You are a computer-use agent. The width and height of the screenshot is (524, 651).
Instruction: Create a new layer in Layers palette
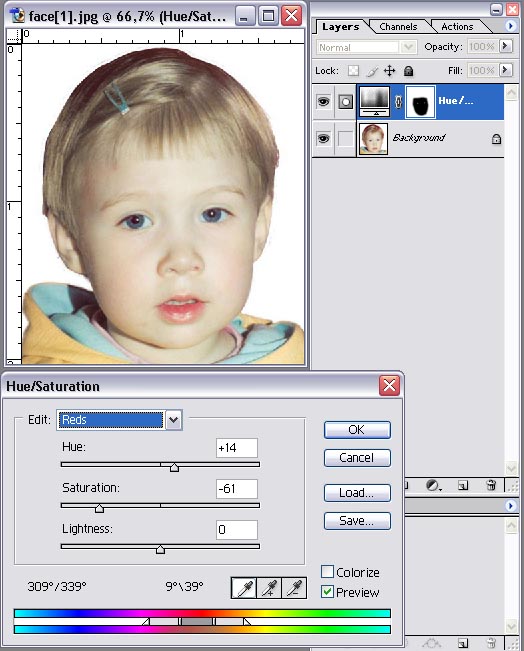point(463,485)
